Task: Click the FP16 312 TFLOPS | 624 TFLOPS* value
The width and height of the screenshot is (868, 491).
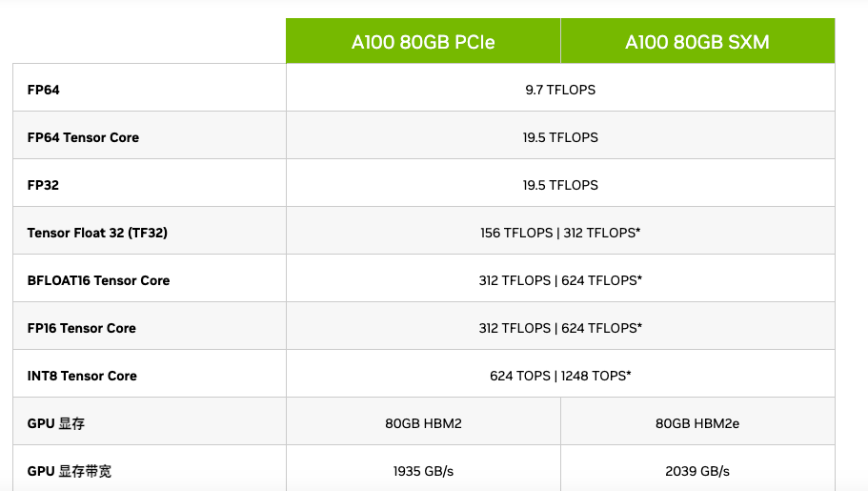Action: pos(560,328)
